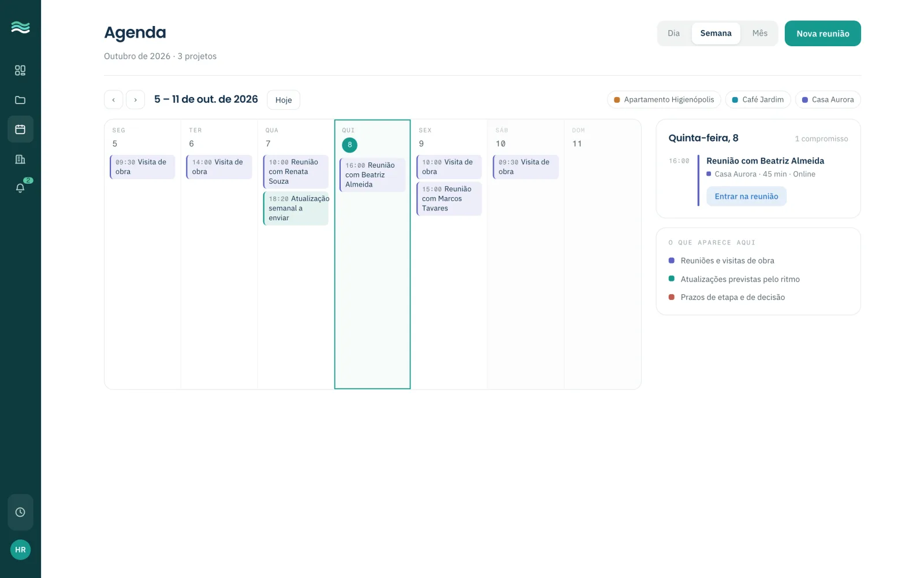Click the Atualizações previstas pelo ritmo legend text
Image resolution: width=924 pixels, height=578 pixels.
point(740,279)
